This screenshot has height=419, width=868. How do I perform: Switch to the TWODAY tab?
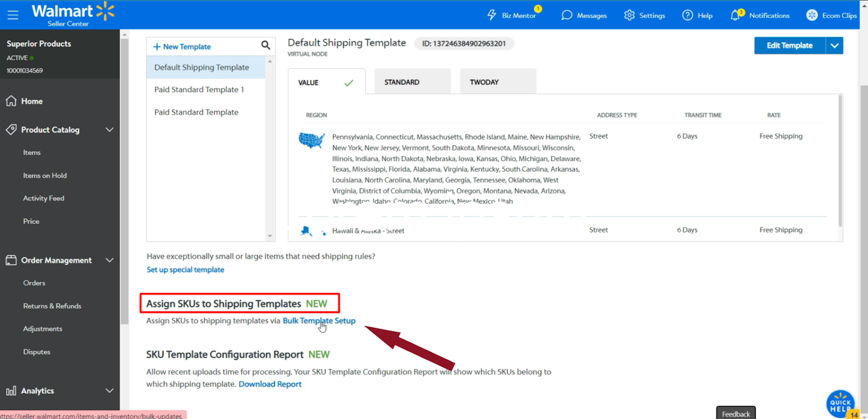498,82
